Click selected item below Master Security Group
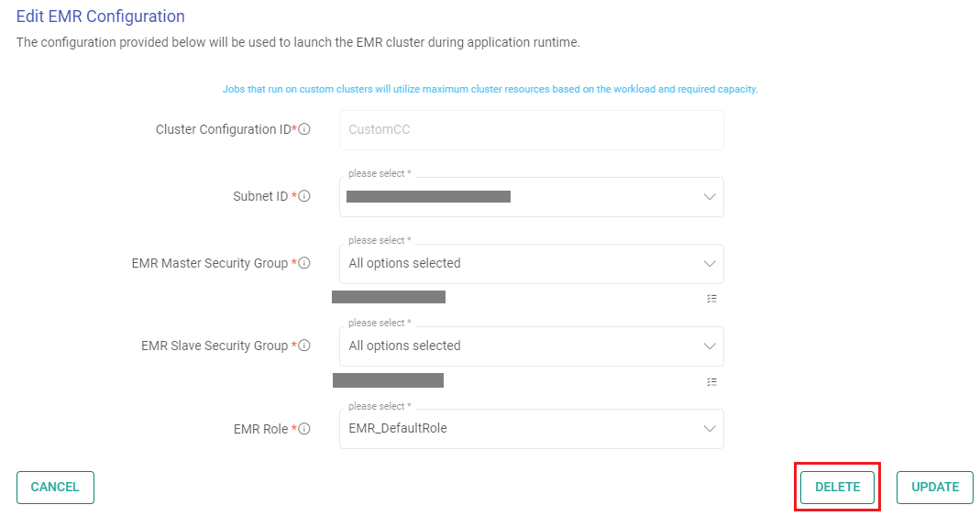This screenshot has height=516, width=980. pyautogui.click(x=389, y=297)
